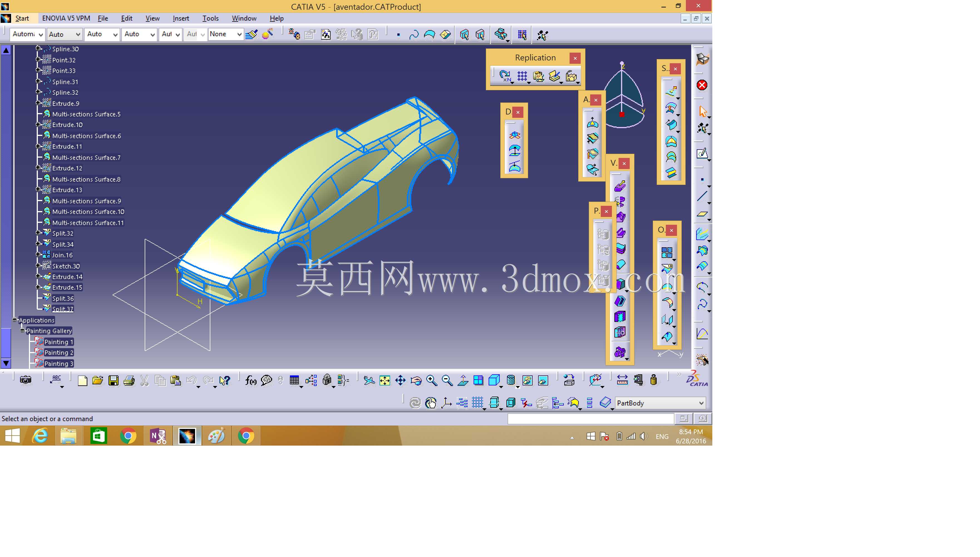Toggle the Work on Support grid icon

click(x=477, y=403)
